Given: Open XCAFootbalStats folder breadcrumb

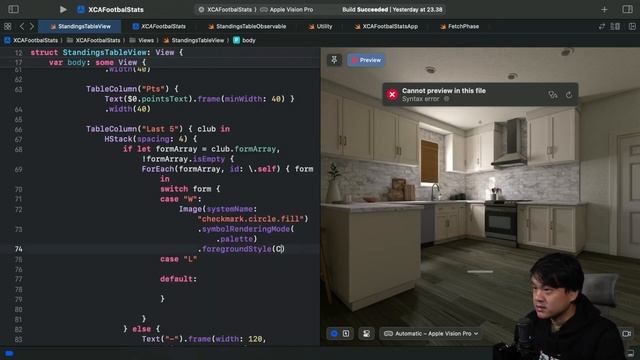Looking at the screenshot, I should [94, 40].
